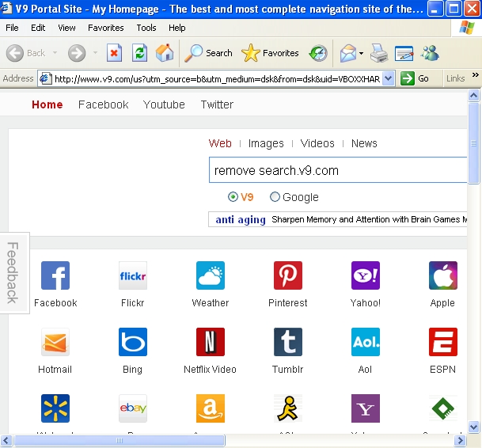
Task: Open the History toolbar icon
Action: tap(317, 54)
